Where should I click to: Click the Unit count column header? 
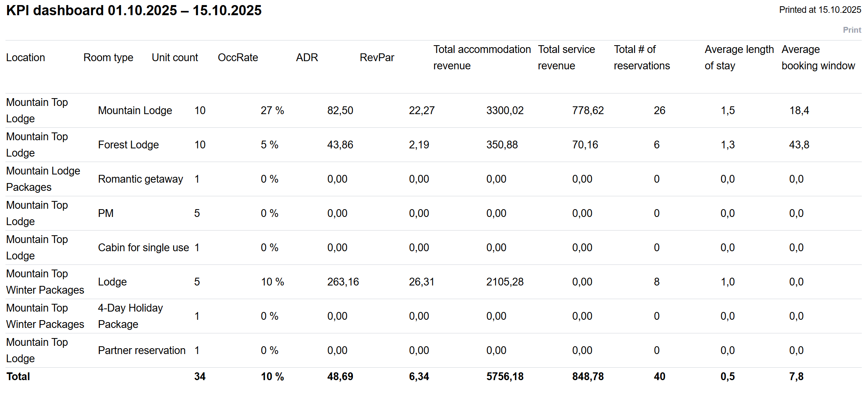175,58
